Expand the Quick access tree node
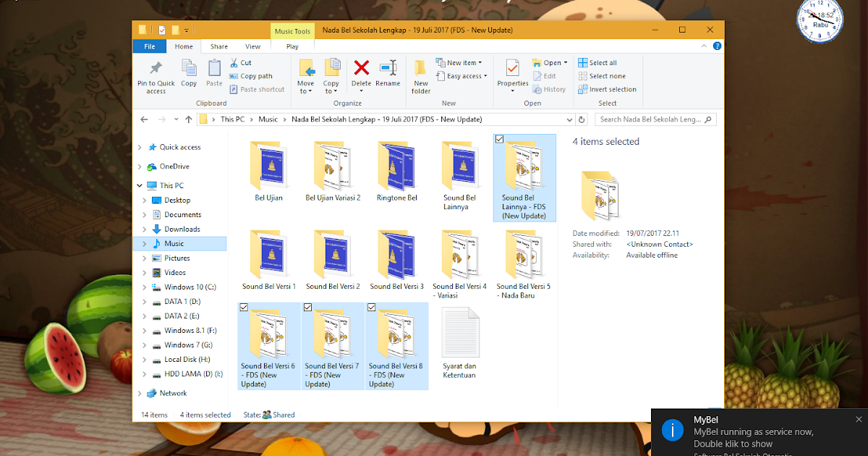Screen dimensions: 868x456 point(140,147)
